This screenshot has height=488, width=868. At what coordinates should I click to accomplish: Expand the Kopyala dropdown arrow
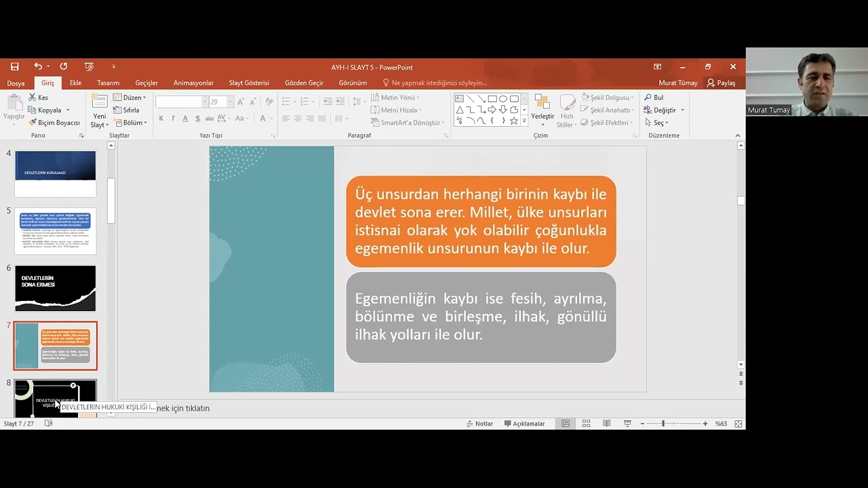pos(67,110)
